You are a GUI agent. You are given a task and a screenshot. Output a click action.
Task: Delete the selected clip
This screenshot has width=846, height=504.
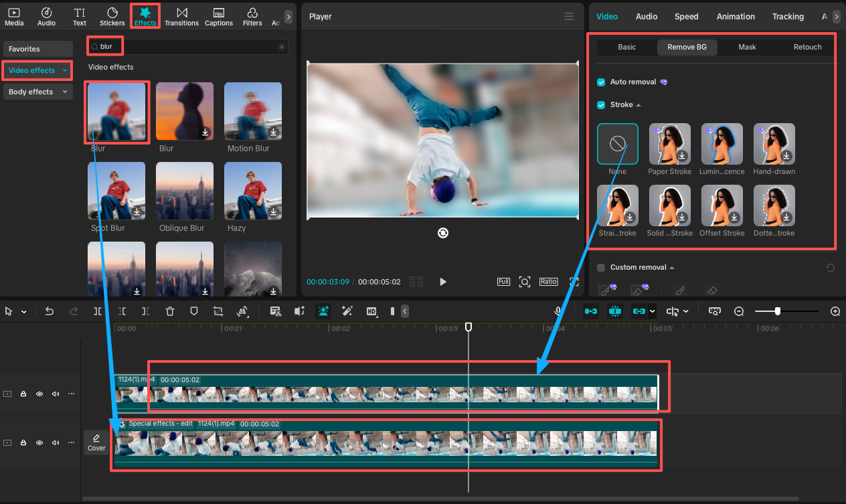(169, 311)
